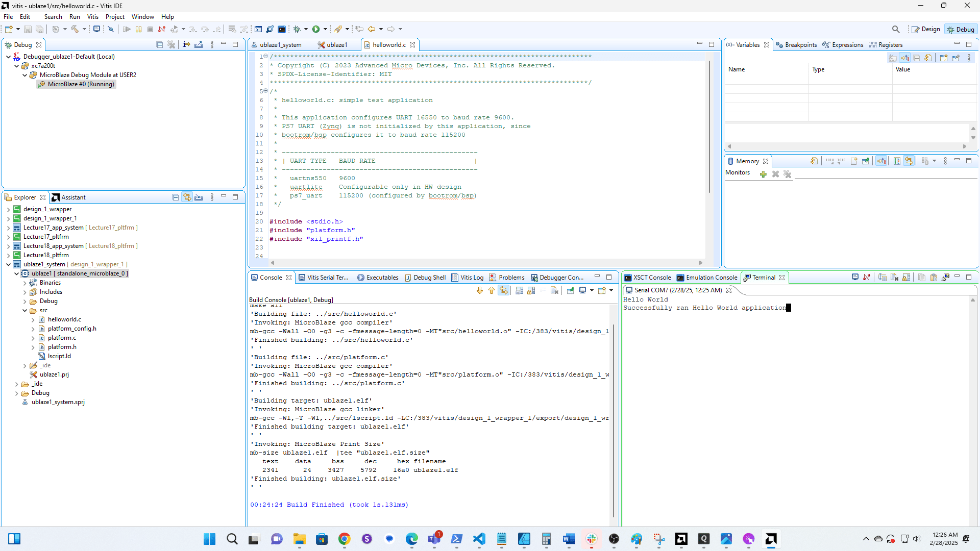
Task: Click the toolbar search magnifier
Action: click(896, 30)
